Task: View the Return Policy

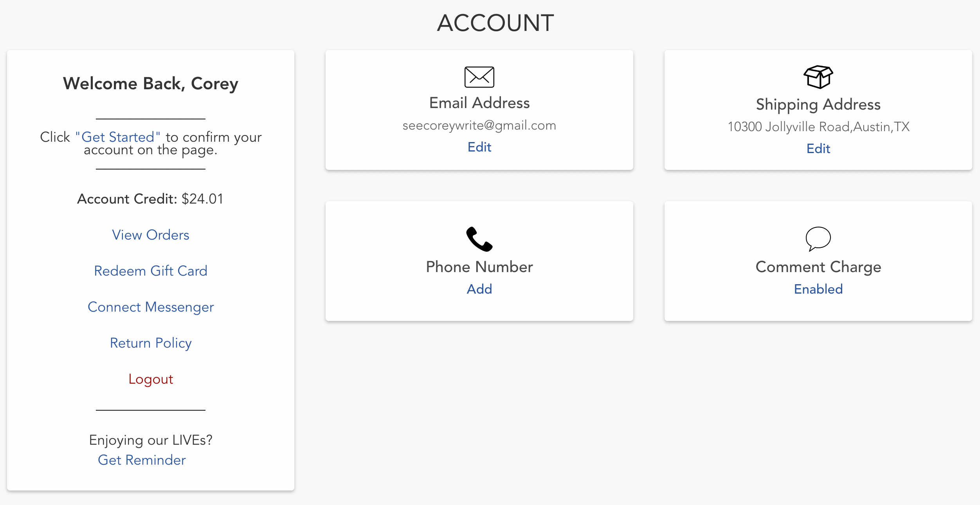Action: [x=151, y=343]
